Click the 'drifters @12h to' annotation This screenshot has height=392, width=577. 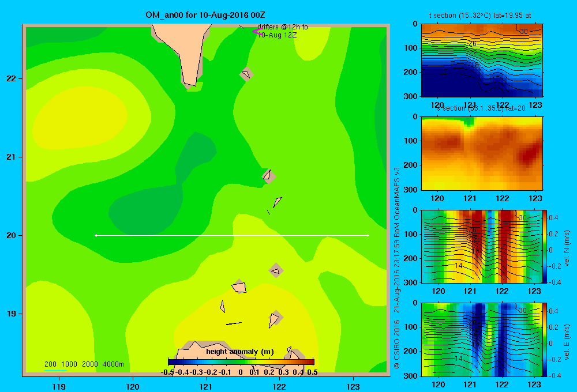[283, 27]
